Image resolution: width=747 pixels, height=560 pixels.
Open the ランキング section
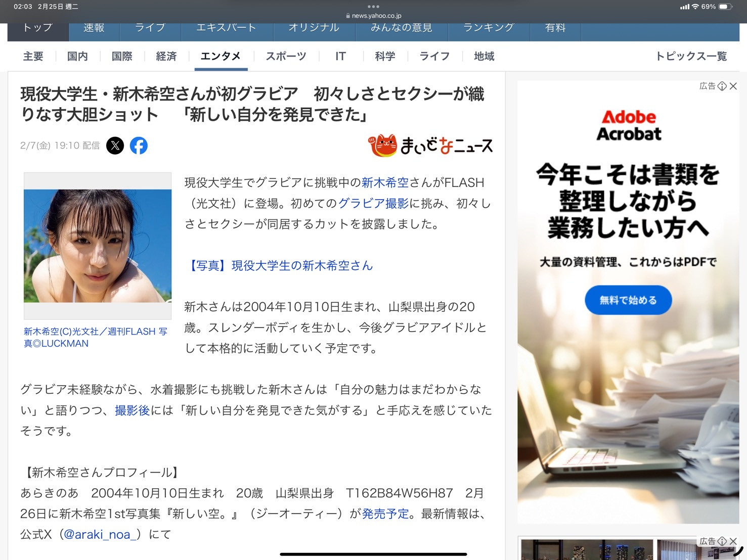click(488, 28)
